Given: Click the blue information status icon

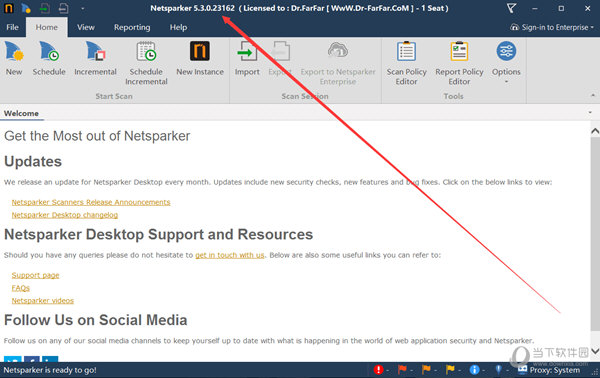Looking at the screenshot, I should (x=474, y=370).
